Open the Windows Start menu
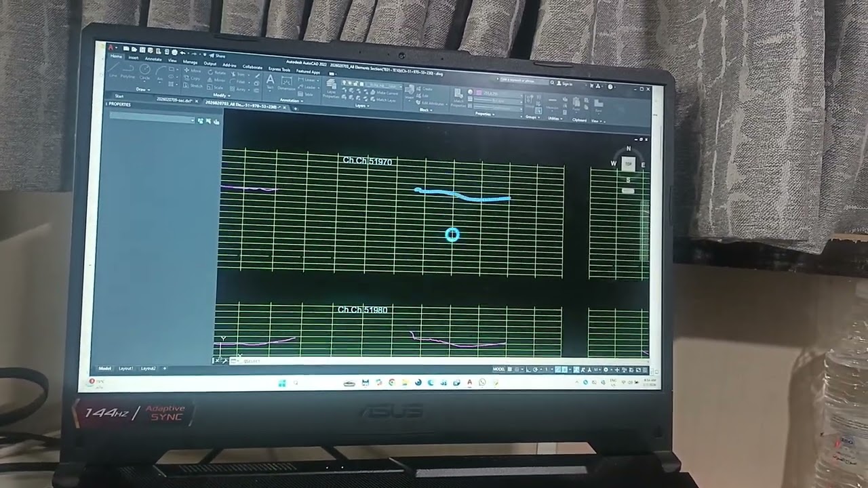 282,383
